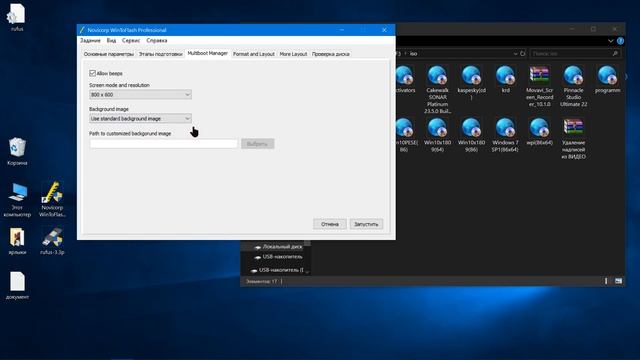Select the документ file on desktop

click(17, 286)
